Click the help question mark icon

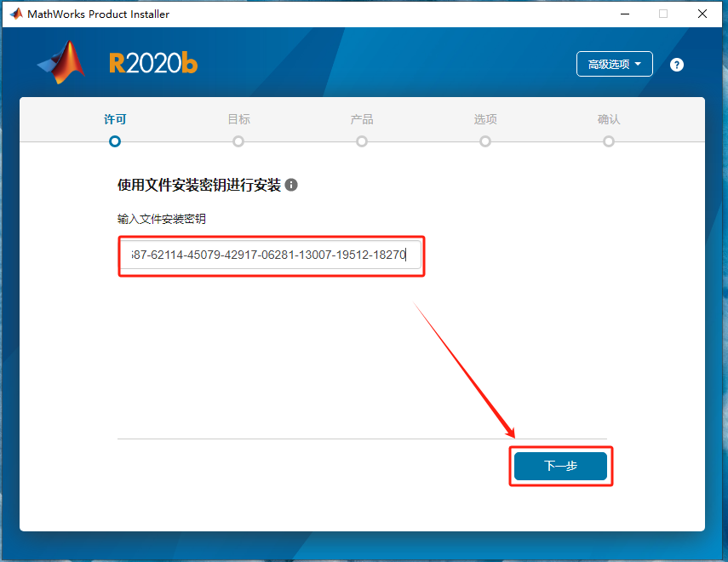(676, 65)
